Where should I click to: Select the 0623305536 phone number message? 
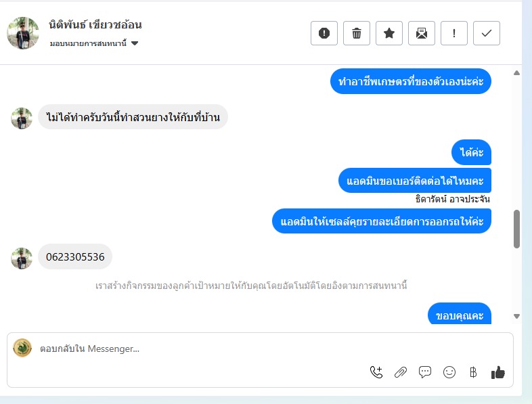click(x=75, y=256)
